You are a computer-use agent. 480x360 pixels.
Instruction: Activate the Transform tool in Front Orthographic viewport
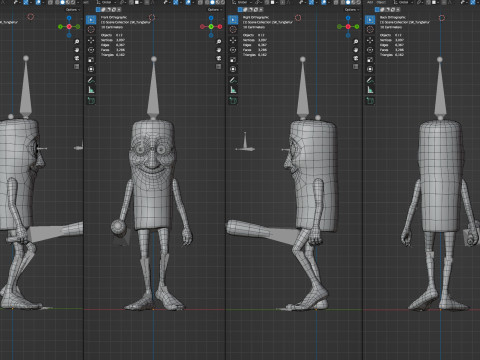pyautogui.click(x=91, y=69)
